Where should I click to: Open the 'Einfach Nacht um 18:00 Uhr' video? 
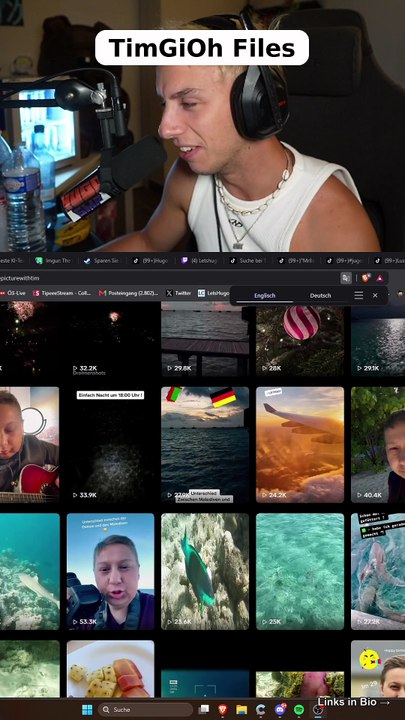(x=110, y=444)
